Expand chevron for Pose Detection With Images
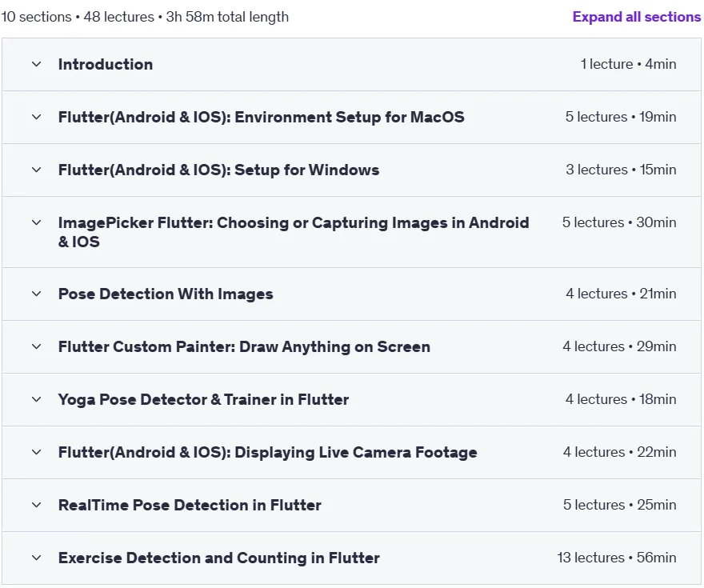Viewport: 704px width, 588px height. (x=36, y=294)
